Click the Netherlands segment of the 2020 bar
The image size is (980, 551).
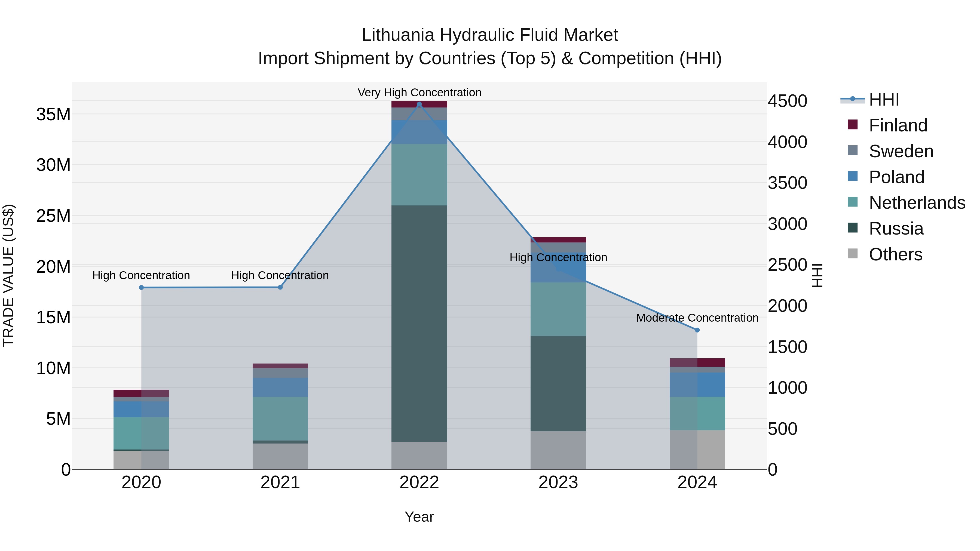pyautogui.click(x=141, y=433)
